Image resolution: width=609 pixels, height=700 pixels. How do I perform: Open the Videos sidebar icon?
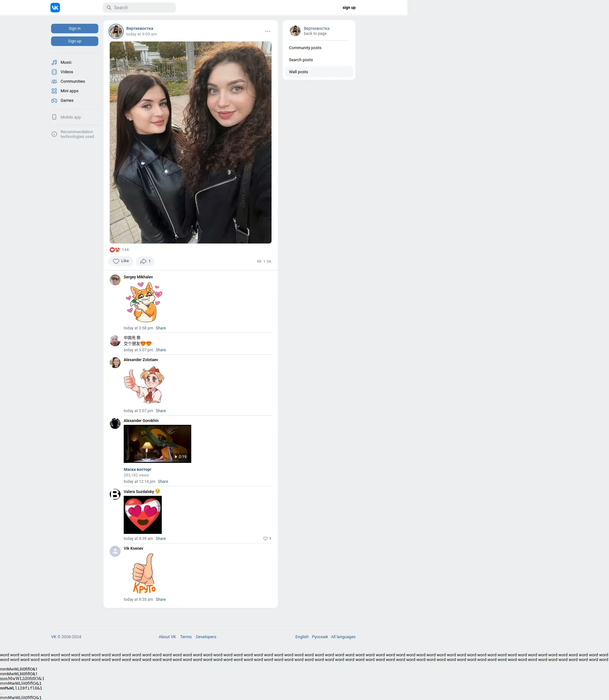pos(54,72)
